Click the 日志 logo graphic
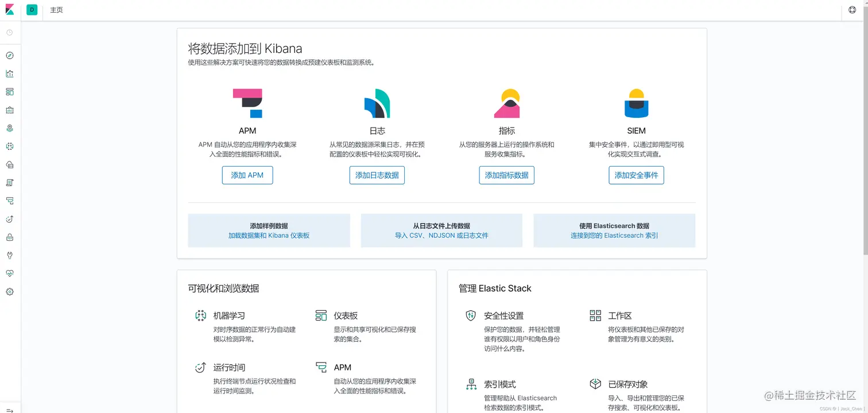 coord(377,103)
